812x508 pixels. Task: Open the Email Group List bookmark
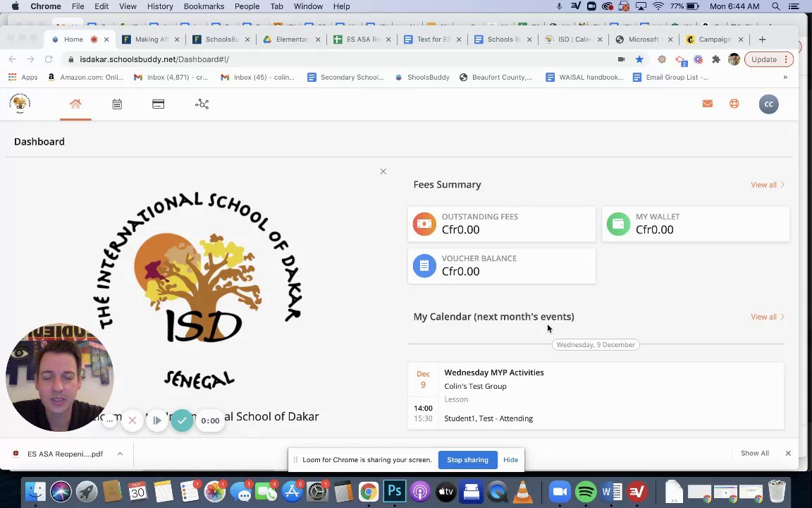pyautogui.click(x=670, y=77)
